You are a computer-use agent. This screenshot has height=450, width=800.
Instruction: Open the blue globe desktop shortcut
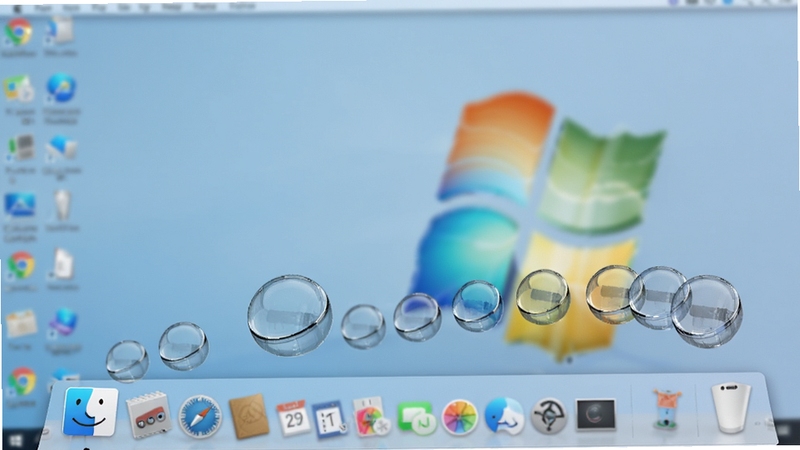pos(61,88)
